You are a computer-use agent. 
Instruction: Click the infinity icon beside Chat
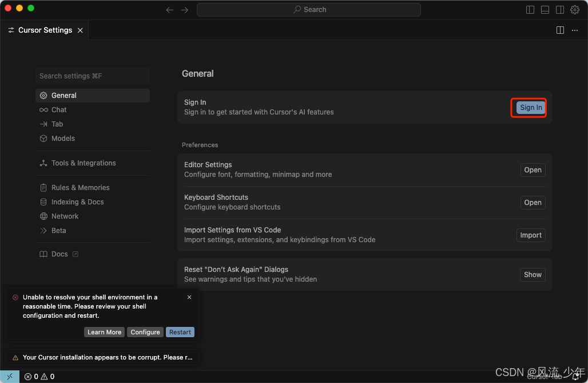click(43, 110)
